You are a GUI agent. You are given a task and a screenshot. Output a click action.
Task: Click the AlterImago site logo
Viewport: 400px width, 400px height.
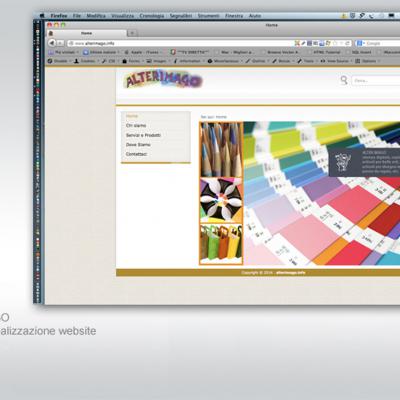point(163,80)
